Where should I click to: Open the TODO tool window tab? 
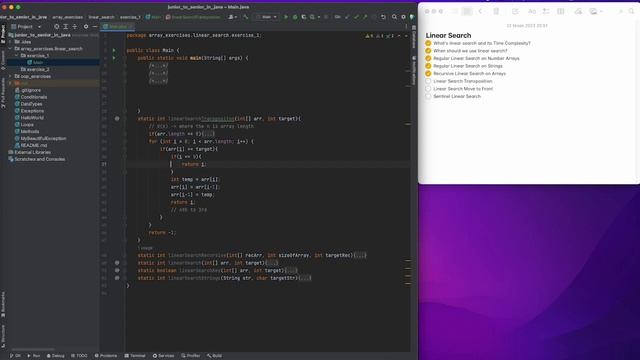click(79, 356)
